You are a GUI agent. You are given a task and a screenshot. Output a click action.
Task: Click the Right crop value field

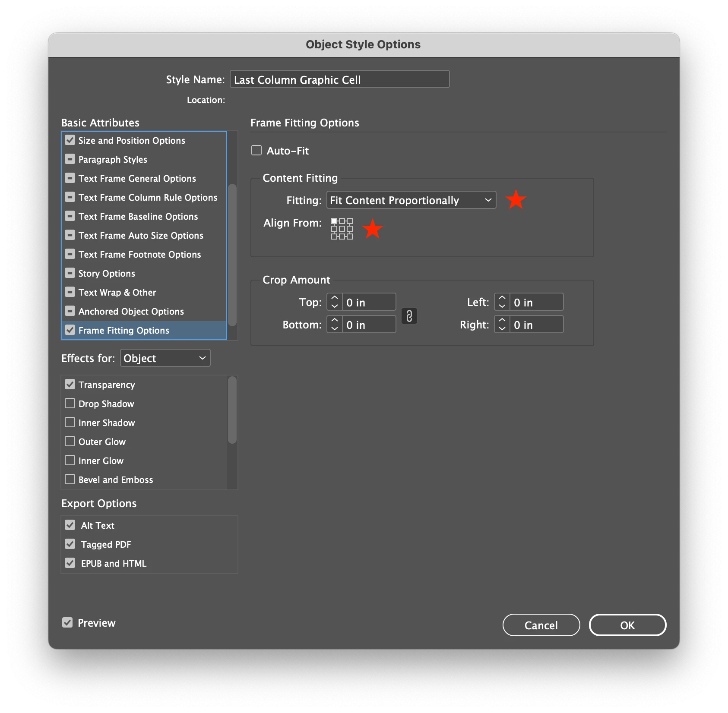(537, 324)
